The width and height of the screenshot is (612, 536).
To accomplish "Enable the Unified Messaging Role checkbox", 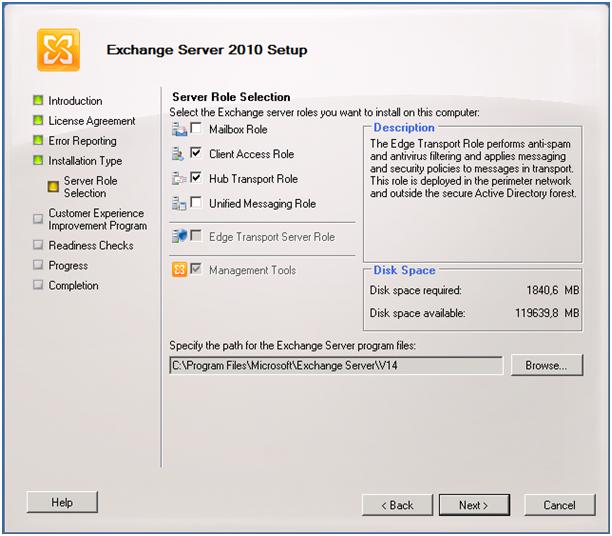I will [x=196, y=202].
